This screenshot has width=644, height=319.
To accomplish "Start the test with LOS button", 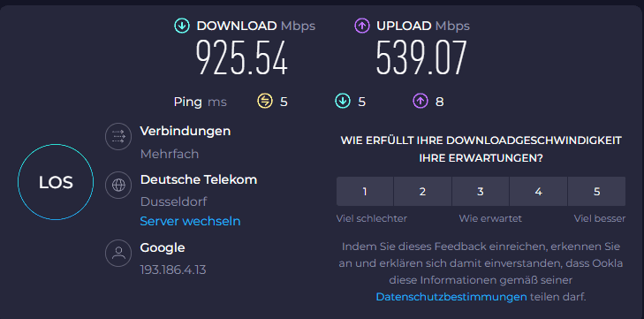I will click(56, 182).
